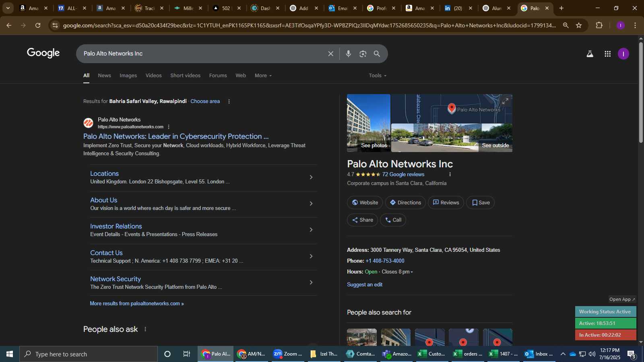Viewport: 644px width, 362px height.
Task: Open the 72 Google reviews link
Action: tap(403, 175)
